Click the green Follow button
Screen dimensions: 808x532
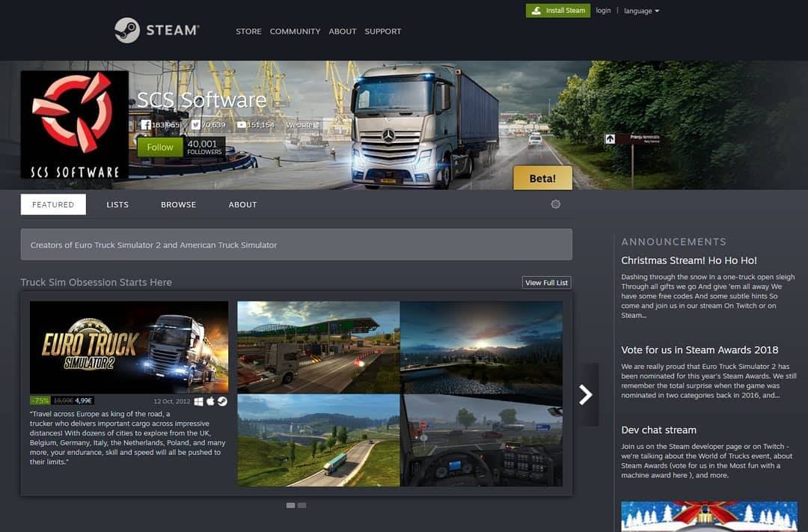tap(160, 147)
